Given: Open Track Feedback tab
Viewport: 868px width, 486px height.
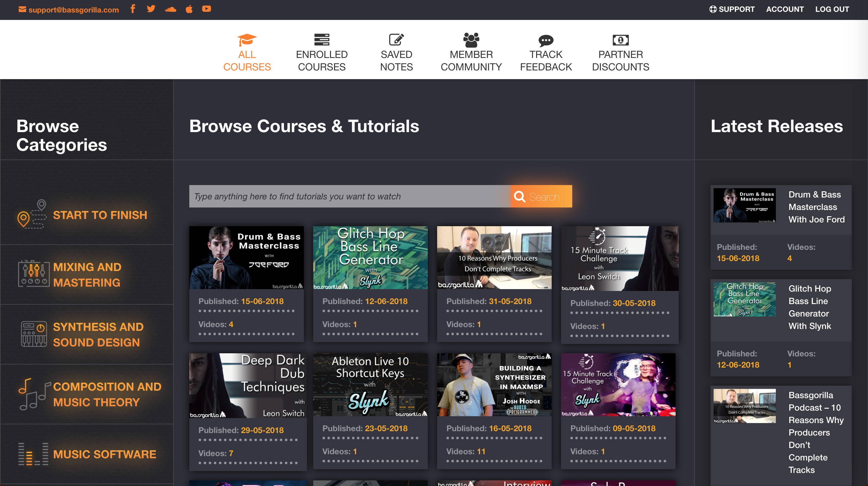Looking at the screenshot, I should pos(546,53).
